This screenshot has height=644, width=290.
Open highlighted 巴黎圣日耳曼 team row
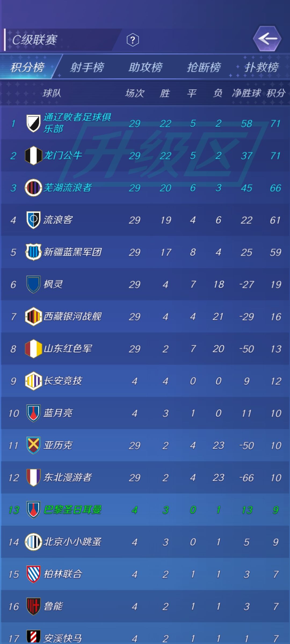(x=145, y=510)
